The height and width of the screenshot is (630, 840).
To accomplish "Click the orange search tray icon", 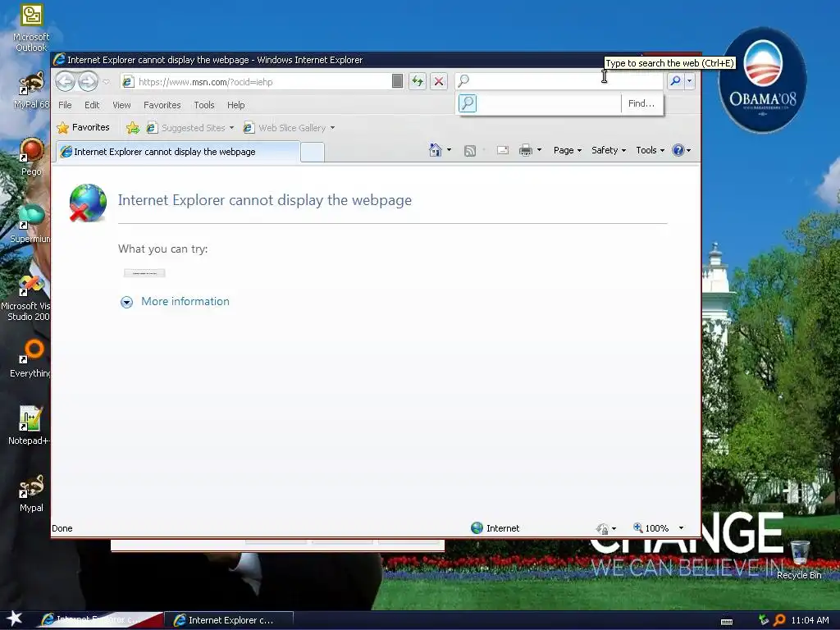I will click(x=779, y=620).
